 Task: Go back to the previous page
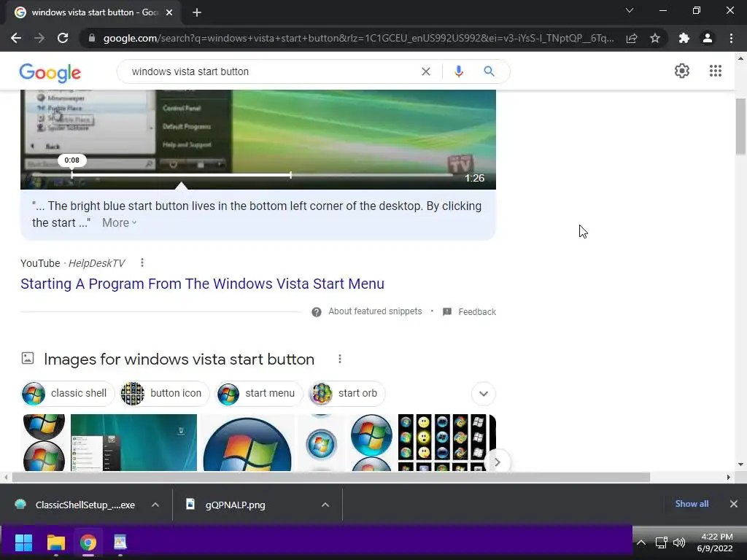[16, 38]
